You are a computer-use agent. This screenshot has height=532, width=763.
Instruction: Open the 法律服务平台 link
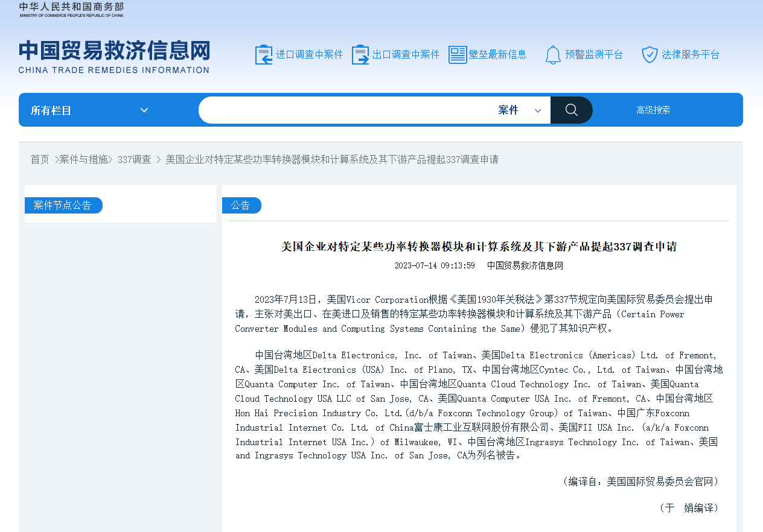[x=691, y=54]
